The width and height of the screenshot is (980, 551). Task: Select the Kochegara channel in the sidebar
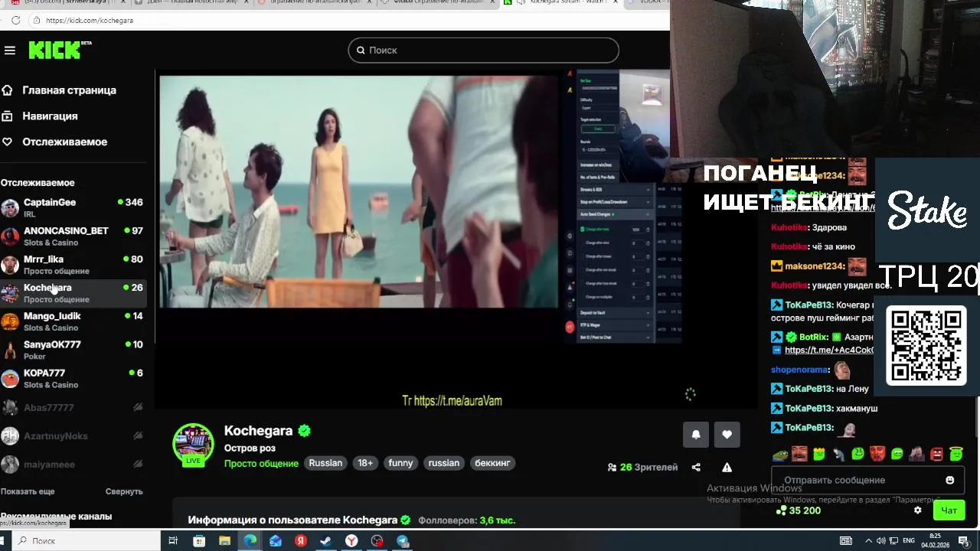73,292
